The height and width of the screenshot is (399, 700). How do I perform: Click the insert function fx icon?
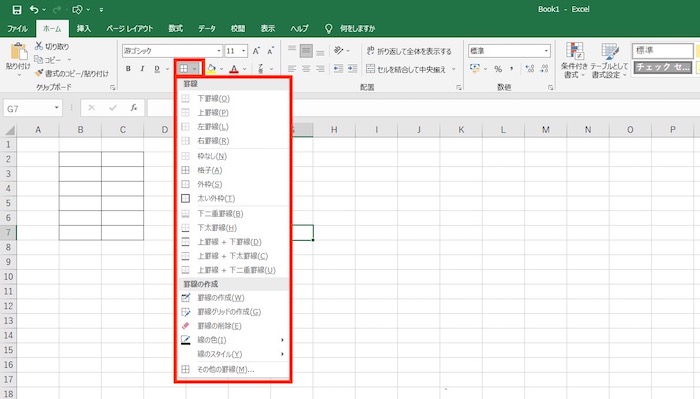(x=133, y=108)
